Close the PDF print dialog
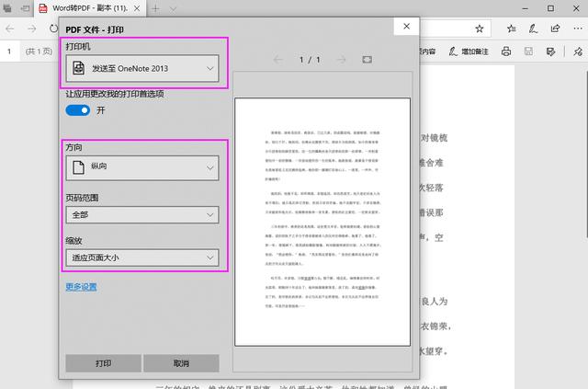 406,27
